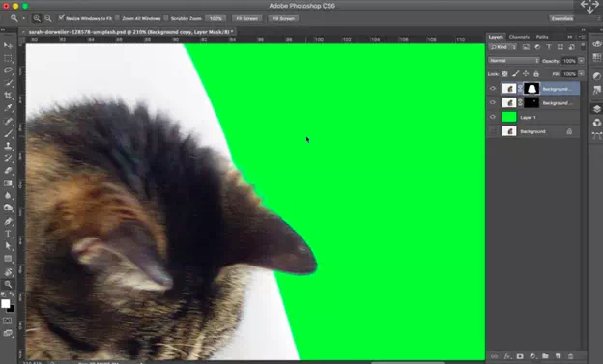This screenshot has width=603, height=364.
Task: Open the Fill slider arrow
Action: tap(582, 73)
